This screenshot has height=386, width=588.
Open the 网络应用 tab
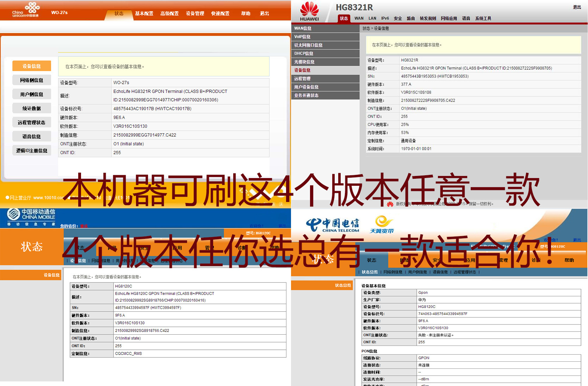coord(449,18)
